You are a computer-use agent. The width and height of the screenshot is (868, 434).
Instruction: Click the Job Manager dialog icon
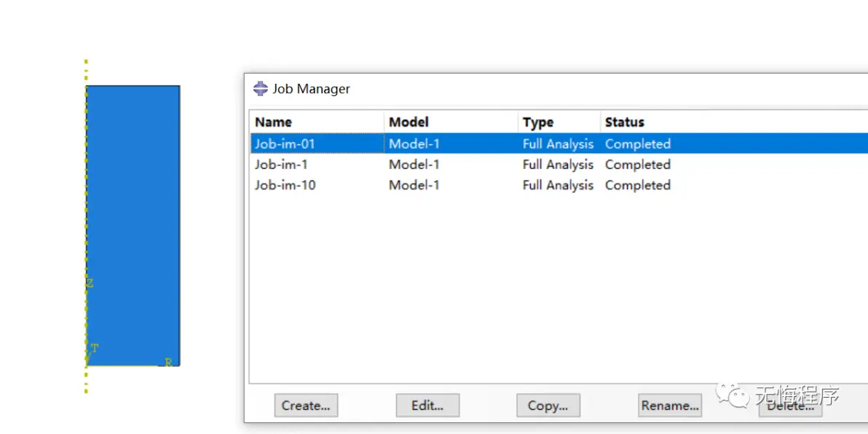pyautogui.click(x=260, y=89)
